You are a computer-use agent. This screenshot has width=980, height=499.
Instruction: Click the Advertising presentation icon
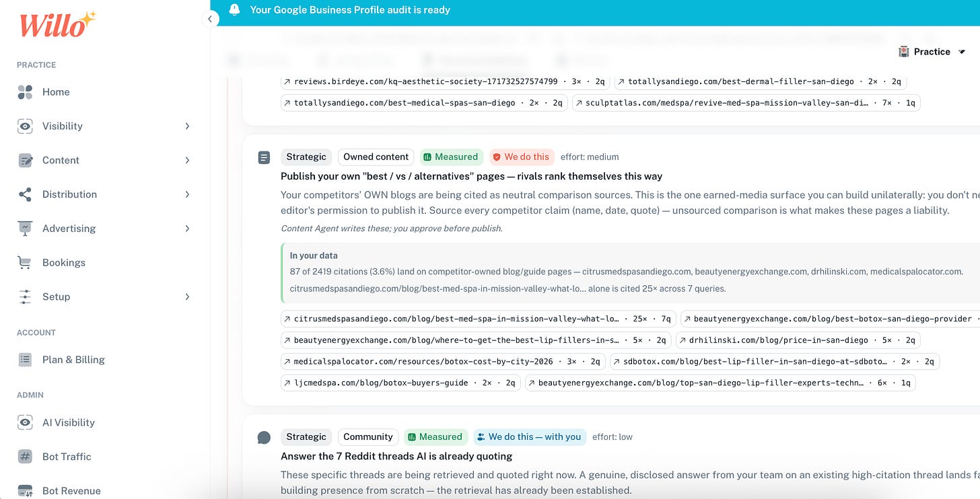[x=25, y=229]
